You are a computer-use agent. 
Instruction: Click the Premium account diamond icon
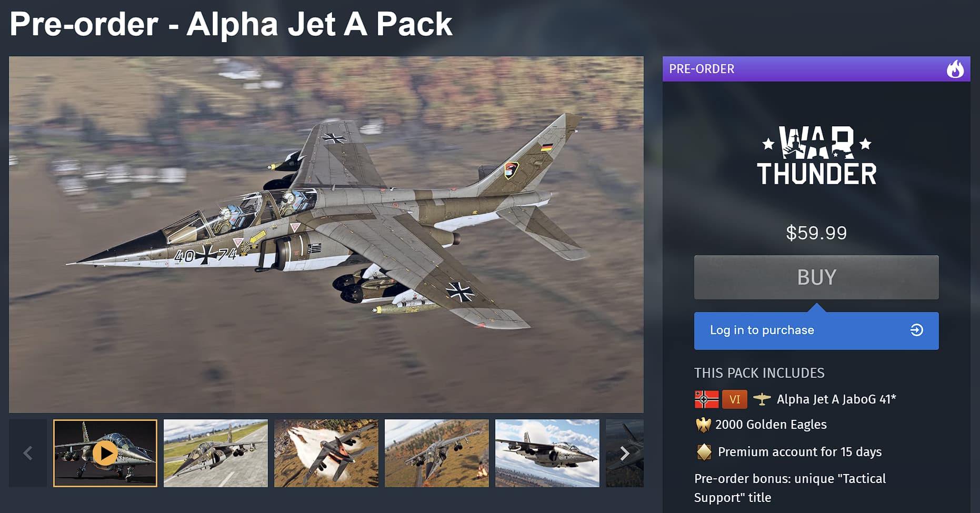(704, 452)
